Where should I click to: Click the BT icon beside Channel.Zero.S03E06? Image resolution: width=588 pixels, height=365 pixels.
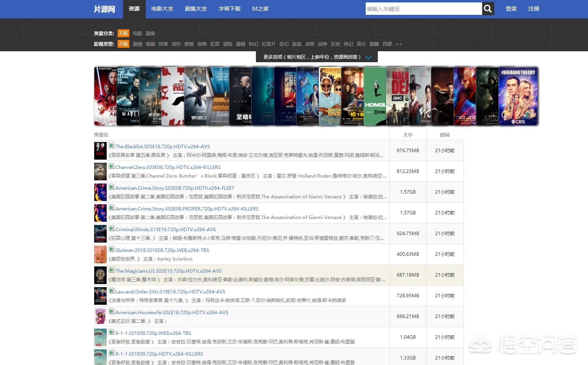pyautogui.click(x=111, y=166)
